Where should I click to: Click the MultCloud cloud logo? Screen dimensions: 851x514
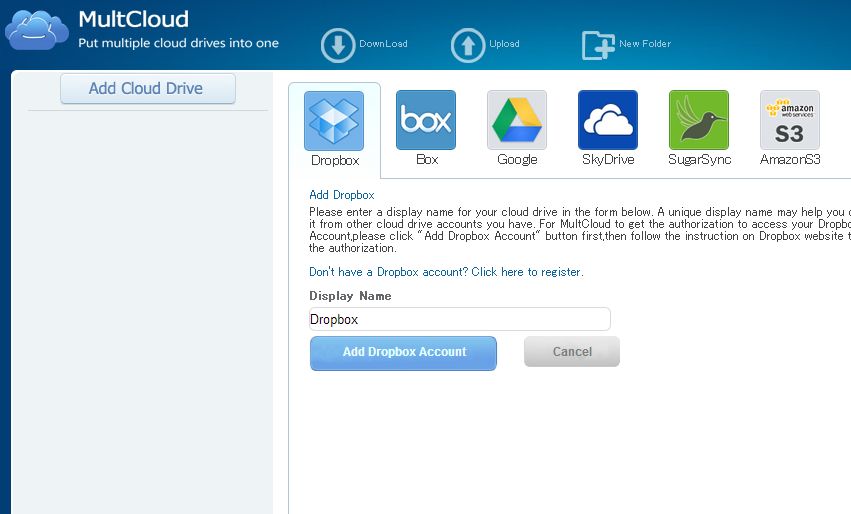[x=37, y=30]
